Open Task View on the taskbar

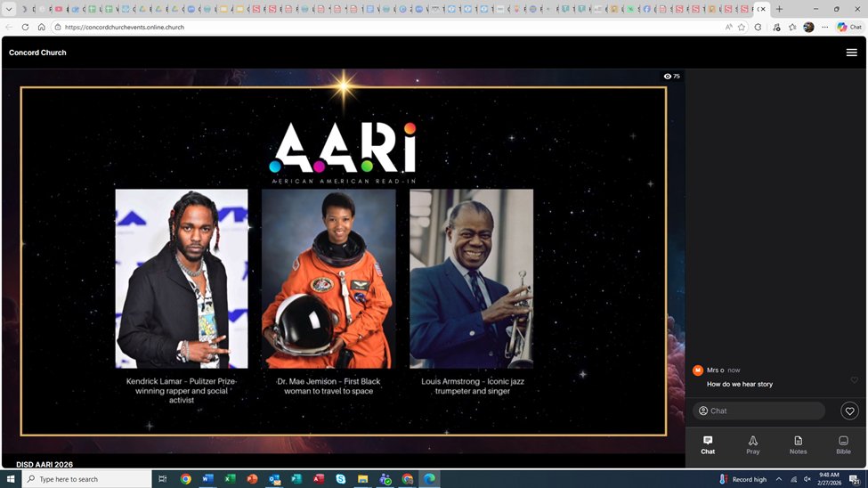point(162,479)
